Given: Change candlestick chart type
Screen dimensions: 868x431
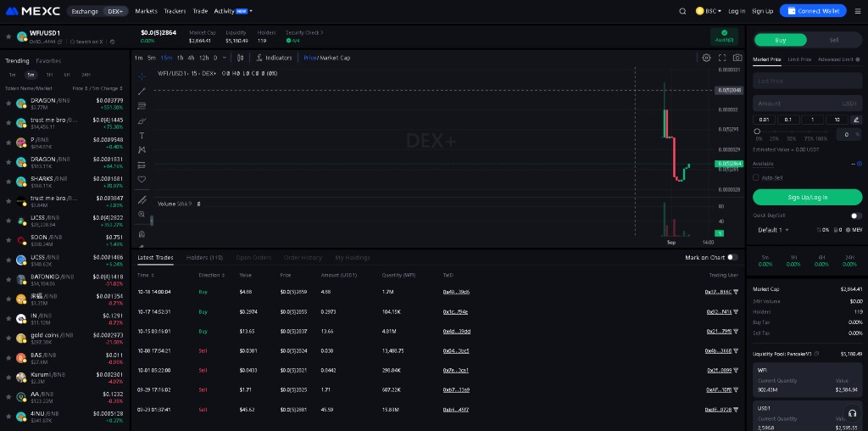Looking at the screenshot, I should [241, 58].
